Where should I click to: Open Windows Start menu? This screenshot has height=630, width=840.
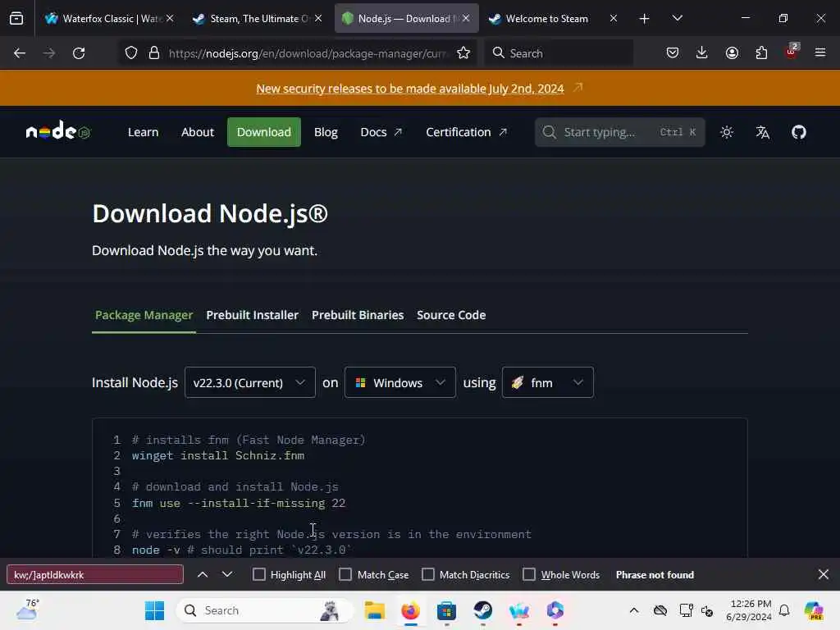pos(155,610)
